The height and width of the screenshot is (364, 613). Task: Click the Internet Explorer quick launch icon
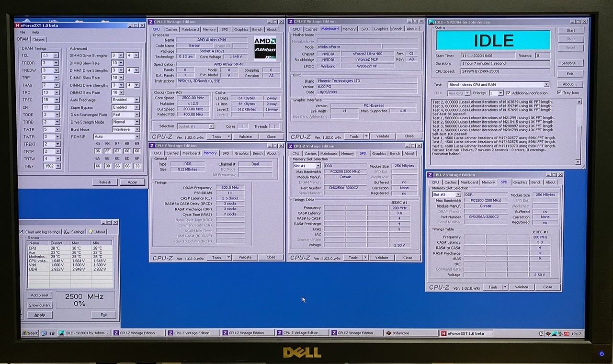point(44,333)
